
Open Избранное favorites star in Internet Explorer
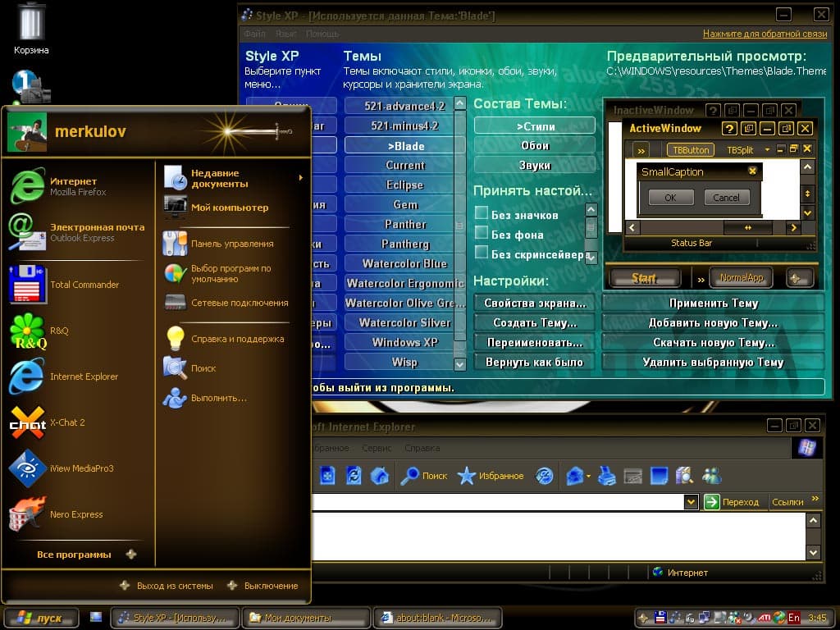(x=491, y=475)
